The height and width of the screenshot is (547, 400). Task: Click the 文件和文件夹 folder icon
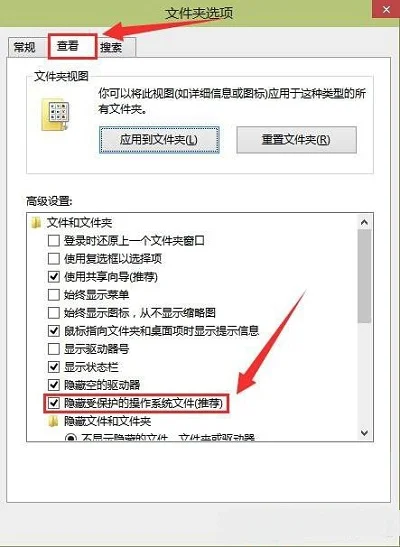36,223
